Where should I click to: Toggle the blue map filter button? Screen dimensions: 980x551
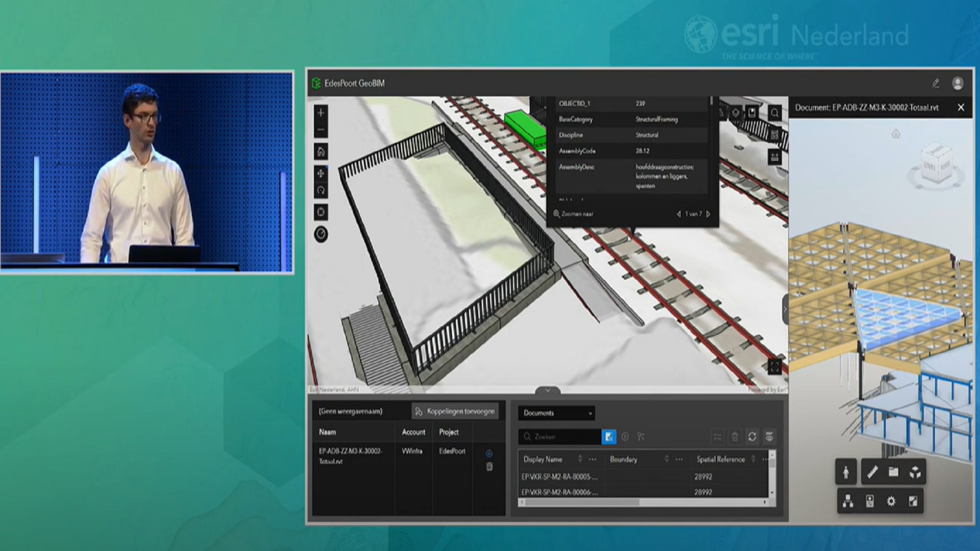click(608, 437)
